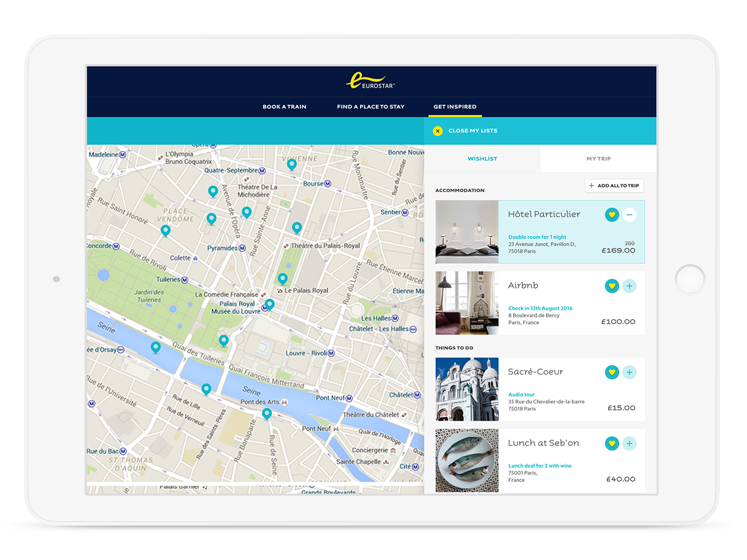Click the Sacré-Coeur title
Image resolution: width=747 pixels, height=560 pixels.
tap(536, 372)
